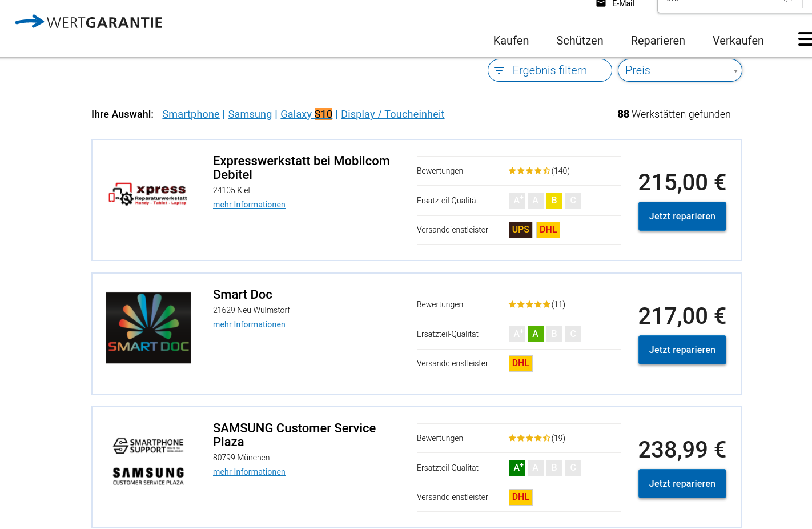Open the Schützen menu
Viewport: 812px width, 529px height.
[580, 41]
